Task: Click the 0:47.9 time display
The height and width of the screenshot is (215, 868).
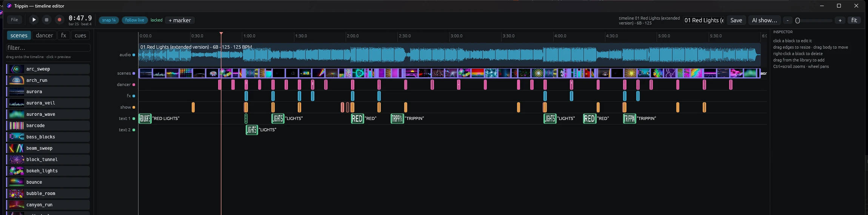Action: click(80, 18)
